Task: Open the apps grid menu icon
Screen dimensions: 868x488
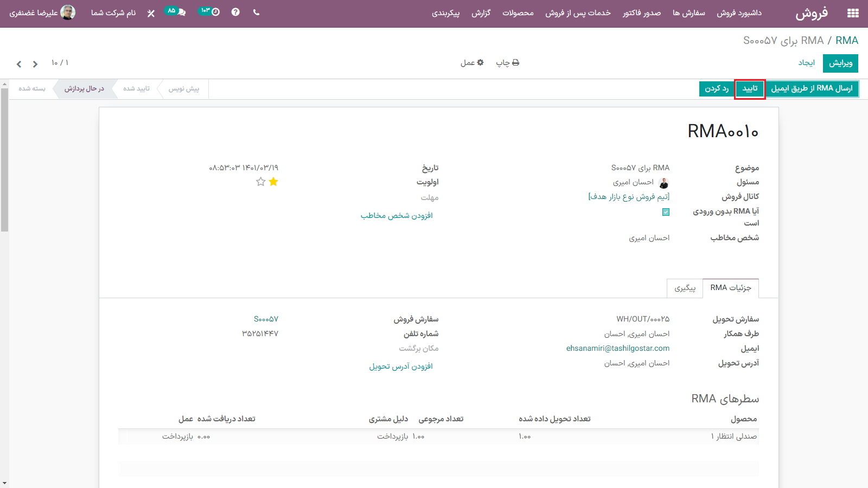Action: pyautogui.click(x=853, y=13)
